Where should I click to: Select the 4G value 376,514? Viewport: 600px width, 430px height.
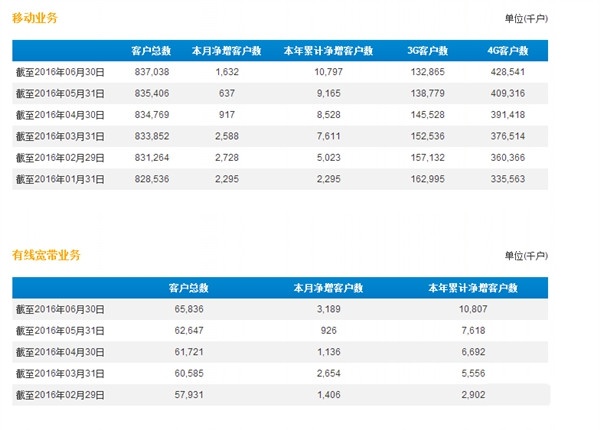click(x=508, y=136)
